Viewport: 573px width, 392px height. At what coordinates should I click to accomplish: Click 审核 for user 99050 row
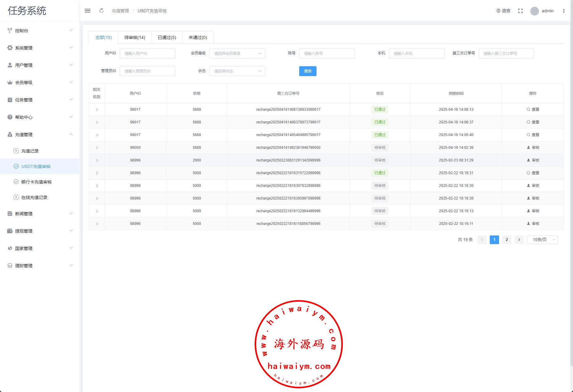pyautogui.click(x=533, y=148)
